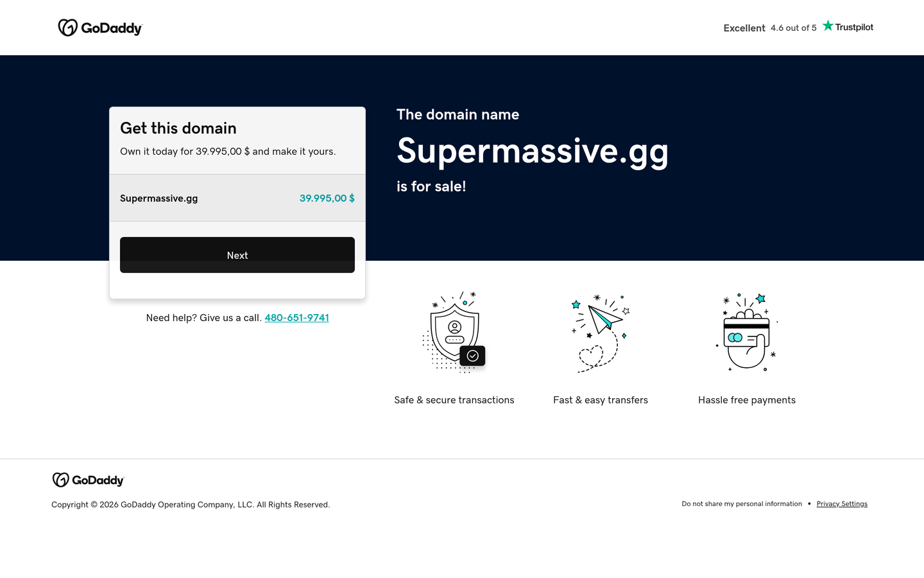Click the copyright notice in the footer
The image size is (924, 578).
click(x=191, y=505)
